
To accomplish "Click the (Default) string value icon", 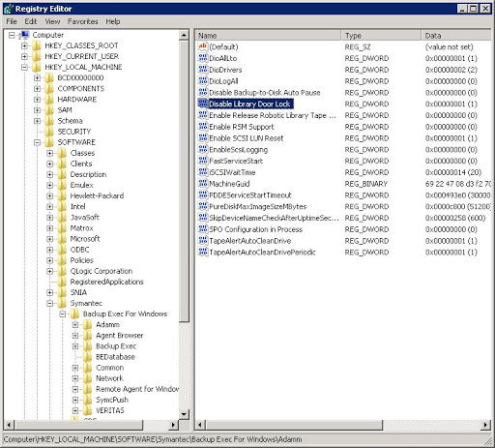I will coord(203,46).
